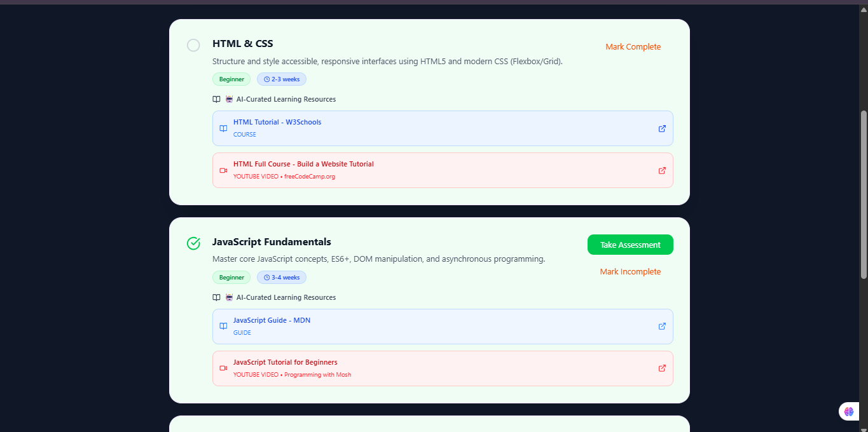Open JavaScript Tutorial for Beginners video
The width and height of the screenshot is (868, 432).
point(443,368)
